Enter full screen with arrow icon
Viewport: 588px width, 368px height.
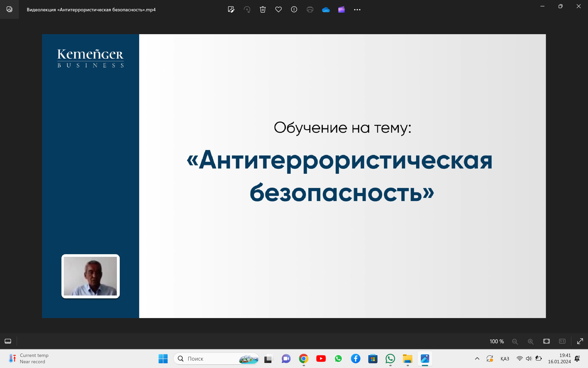[580, 341]
